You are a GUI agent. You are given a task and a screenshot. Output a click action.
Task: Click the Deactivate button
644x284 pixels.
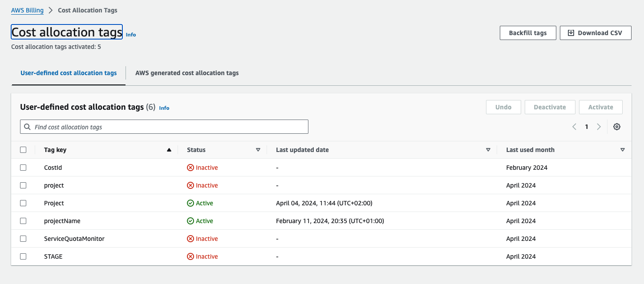pos(550,107)
